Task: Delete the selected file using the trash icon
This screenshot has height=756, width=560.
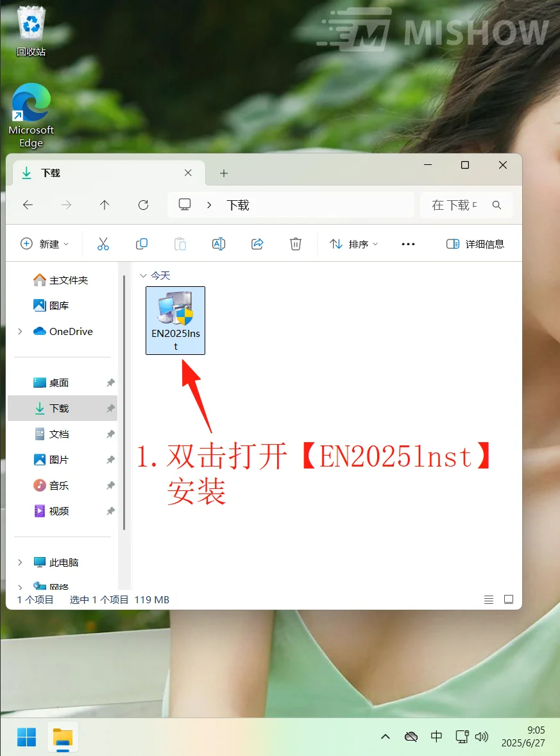Action: (x=295, y=244)
